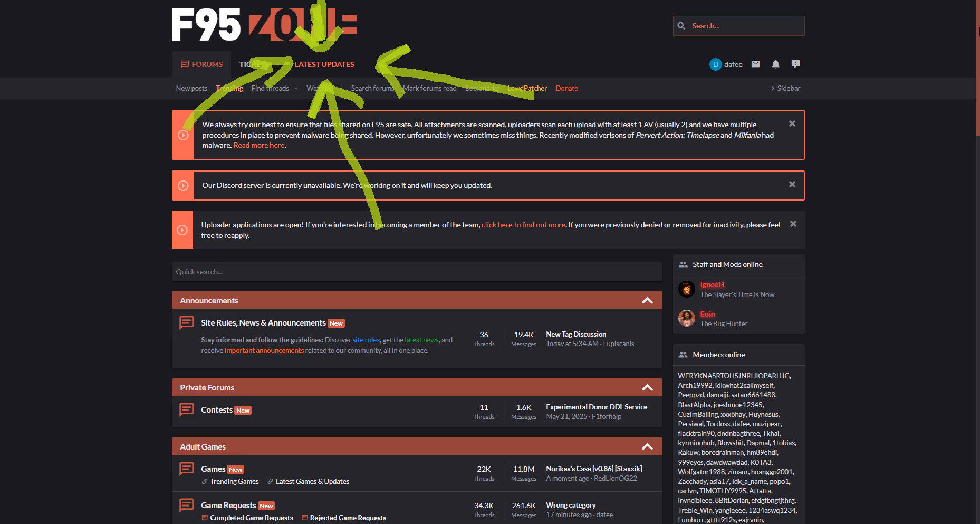Click the notice icon on the Discord server notice
This screenshot has height=524, width=980.
pos(183,186)
